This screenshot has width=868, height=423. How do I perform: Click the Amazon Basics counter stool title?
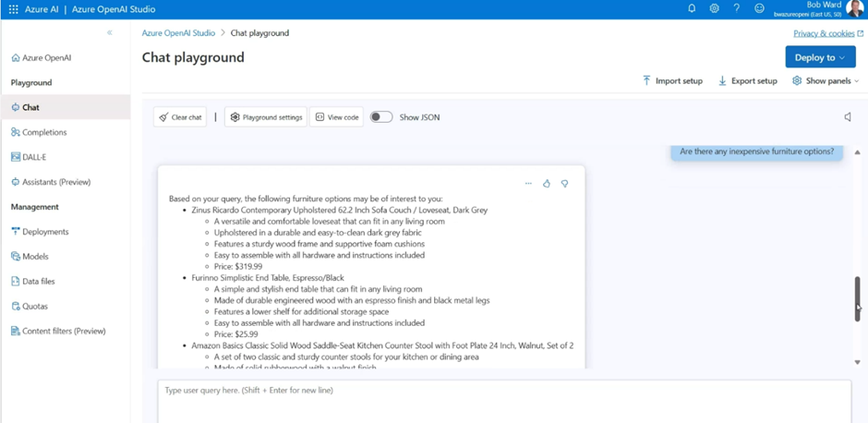point(382,344)
